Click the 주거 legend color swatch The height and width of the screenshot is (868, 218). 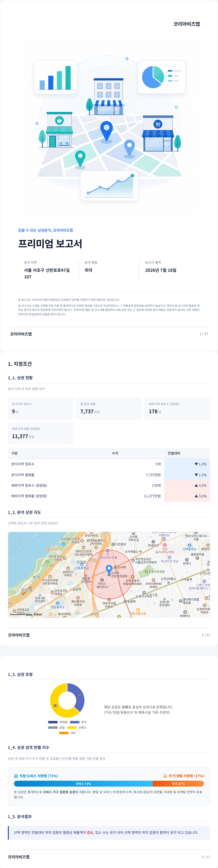tap(75, 722)
